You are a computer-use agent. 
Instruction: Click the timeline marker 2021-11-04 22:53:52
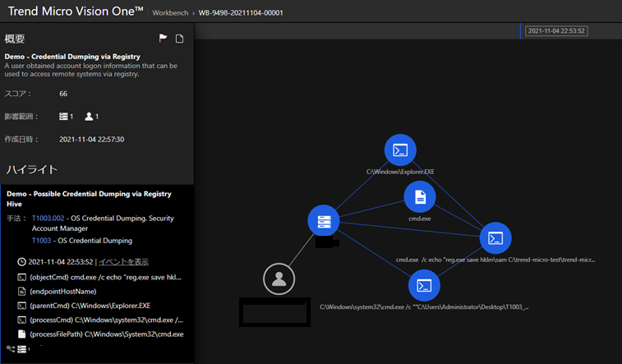tap(555, 31)
